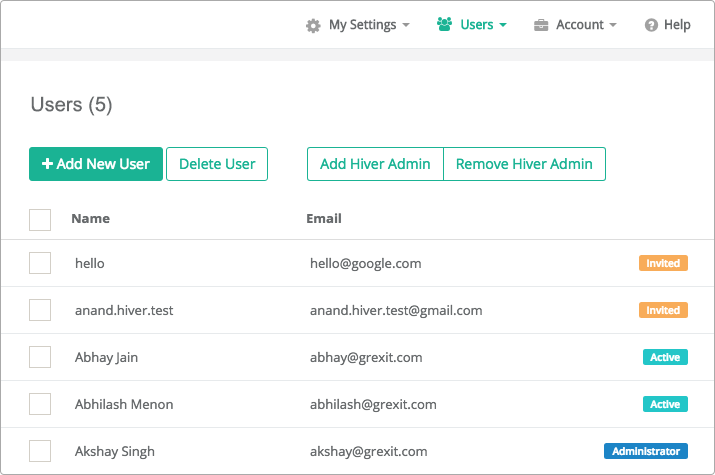
Task: Click the Add Hiver Admin button
Action: 375,164
